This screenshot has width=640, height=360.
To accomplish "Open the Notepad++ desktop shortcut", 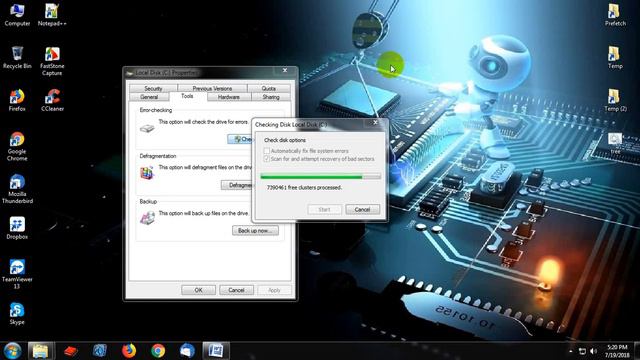I will [x=52, y=15].
